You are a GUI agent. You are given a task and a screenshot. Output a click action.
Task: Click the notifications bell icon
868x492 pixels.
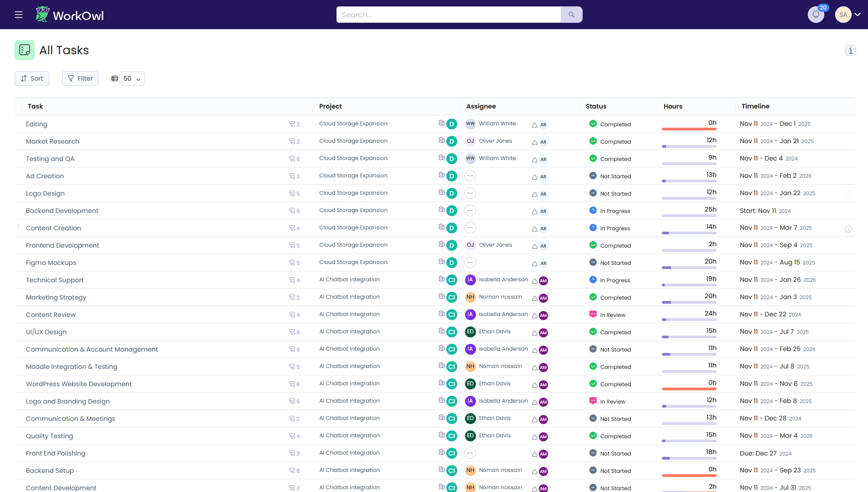click(816, 15)
